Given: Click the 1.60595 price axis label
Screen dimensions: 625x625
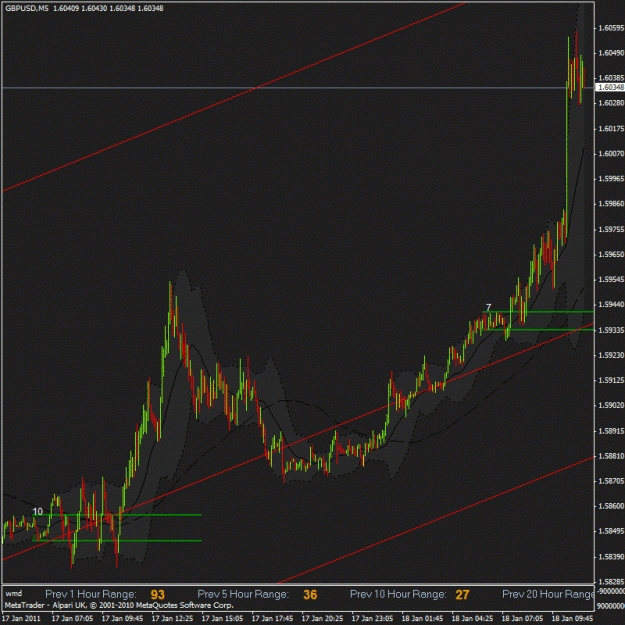Looking at the screenshot, I should pos(611,28).
